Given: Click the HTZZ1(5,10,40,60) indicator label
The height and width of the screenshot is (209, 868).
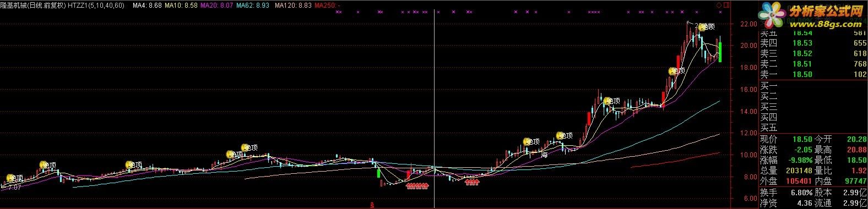Looking at the screenshot, I should coord(97,5).
